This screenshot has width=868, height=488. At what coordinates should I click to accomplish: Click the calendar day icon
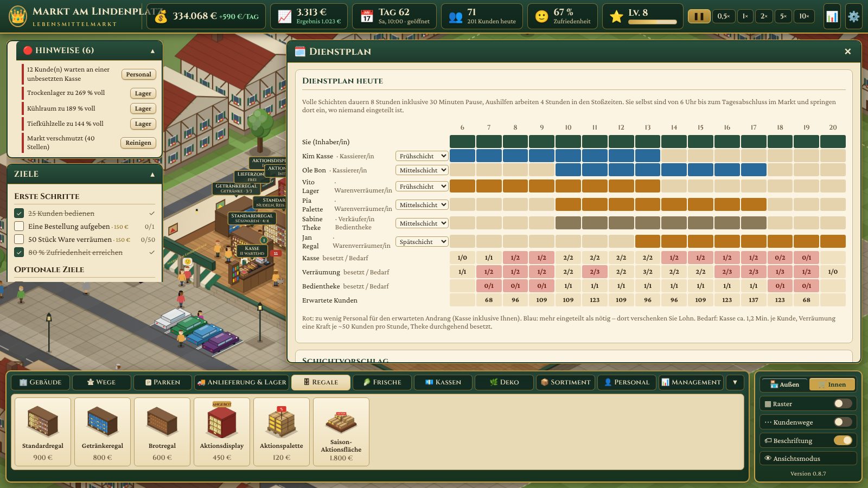click(367, 17)
